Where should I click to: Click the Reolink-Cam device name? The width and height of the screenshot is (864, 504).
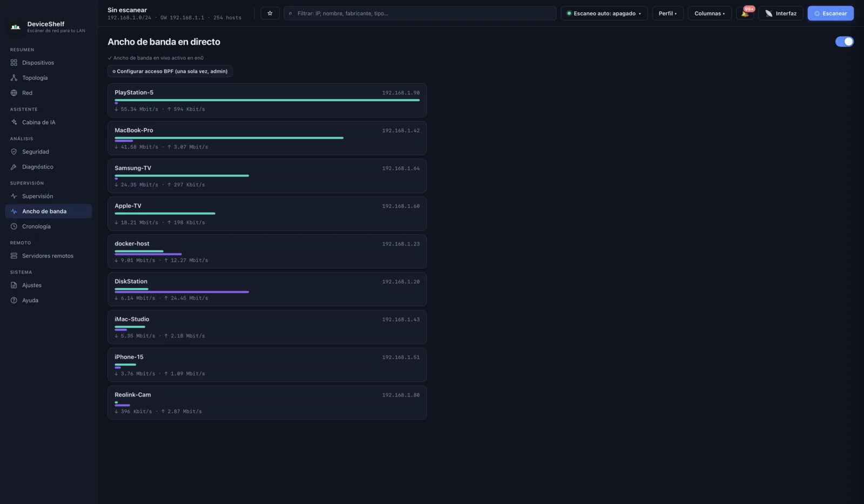point(133,394)
